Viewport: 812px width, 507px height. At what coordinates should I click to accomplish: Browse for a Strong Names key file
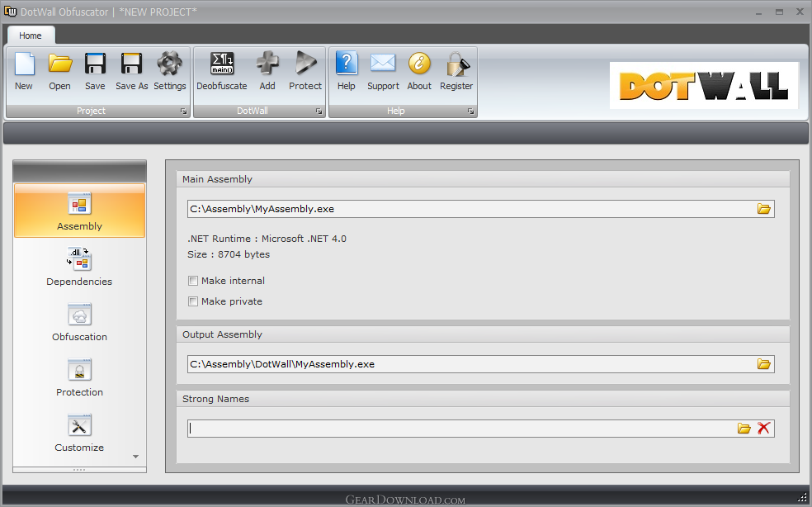(744, 429)
